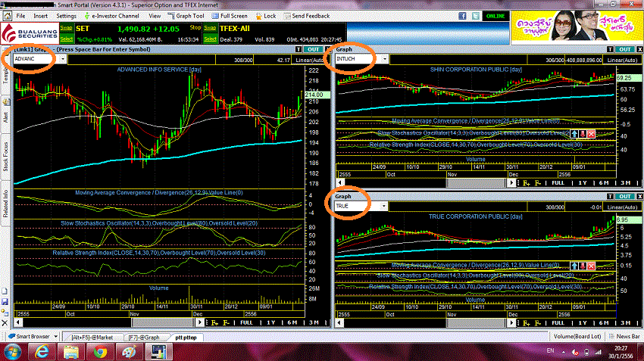
Task: Click right scroll arrow on INTUCH graph
Action: click(x=511, y=183)
